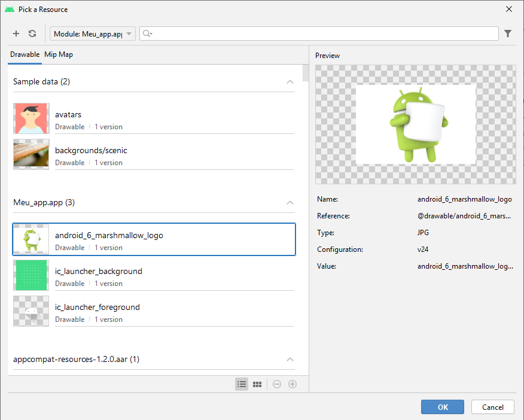The height and width of the screenshot is (420, 524).
Task: Open the filter funnel icon menu
Action: click(x=508, y=34)
